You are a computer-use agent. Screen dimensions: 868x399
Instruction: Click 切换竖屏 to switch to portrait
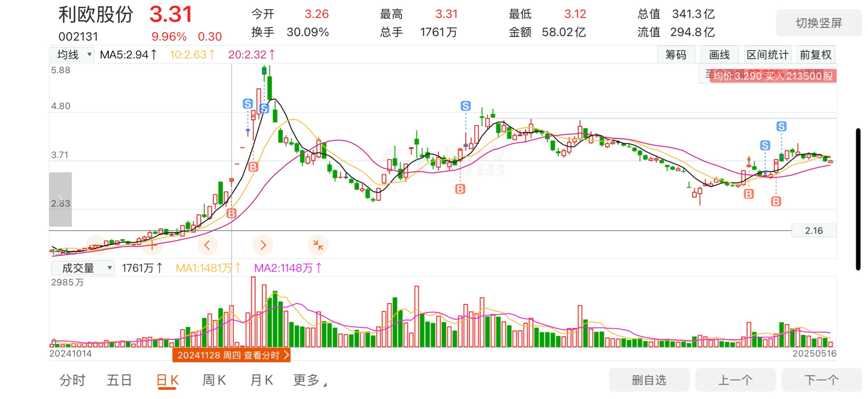pos(819,23)
